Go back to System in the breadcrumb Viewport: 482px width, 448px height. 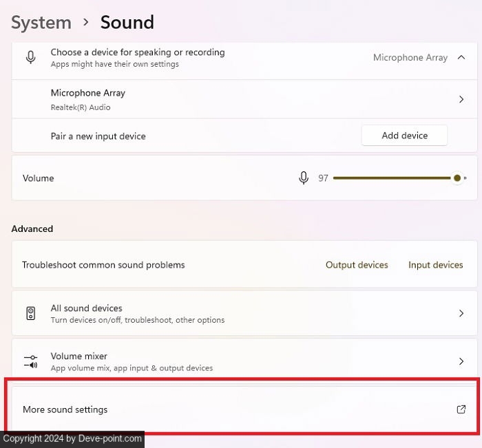41,22
